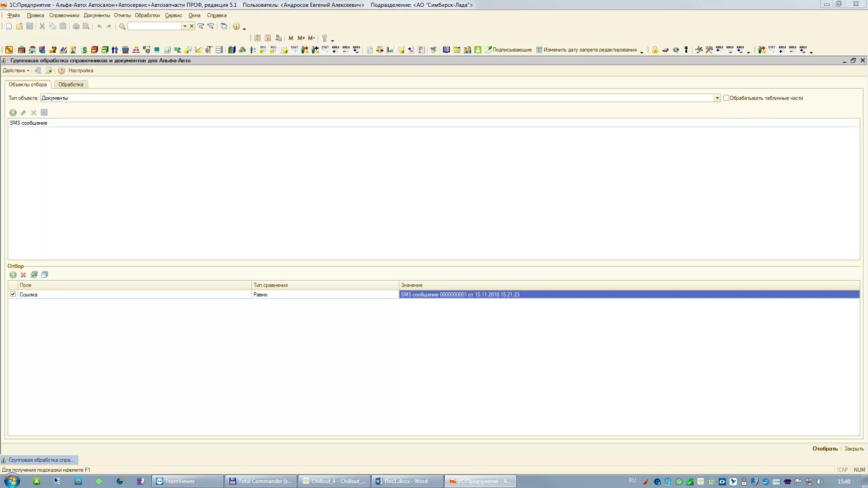868x488 pixels.
Task: Click the Настройка button
Action: pyautogui.click(x=81, y=70)
